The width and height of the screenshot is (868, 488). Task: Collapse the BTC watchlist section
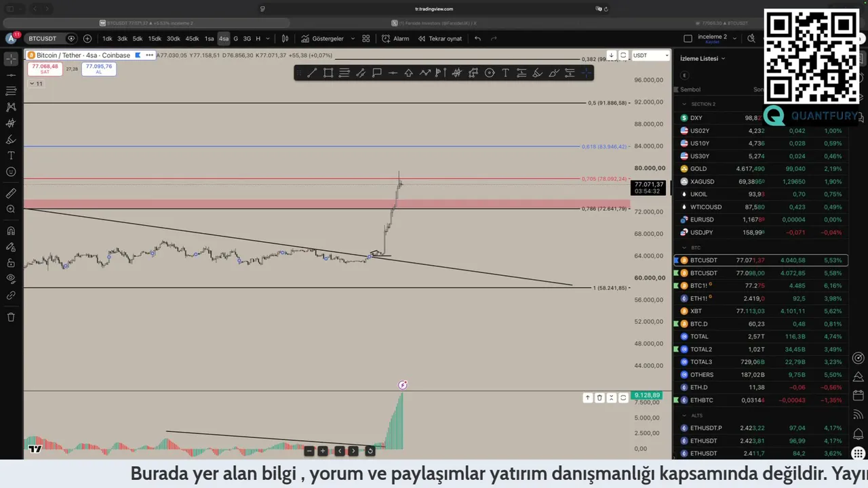click(684, 248)
